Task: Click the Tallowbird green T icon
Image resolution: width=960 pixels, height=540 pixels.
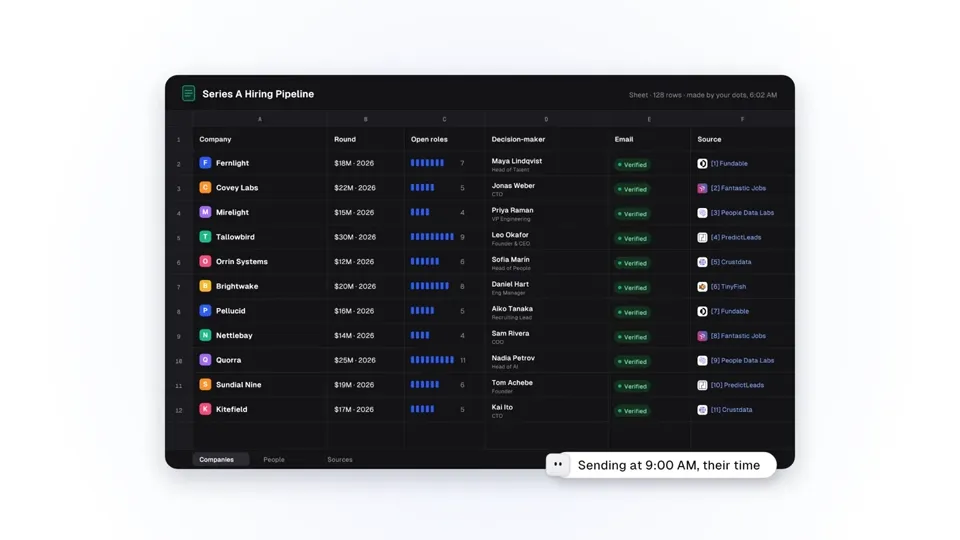Action: [x=205, y=236]
